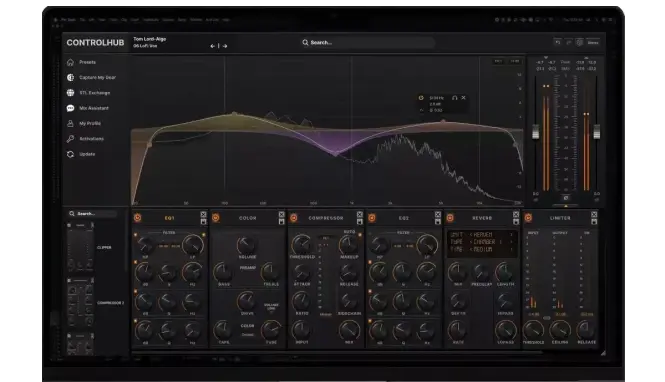Viewport: 665px width, 382px height.
Task: Click headphones solo icon in band popup
Action: click(454, 98)
